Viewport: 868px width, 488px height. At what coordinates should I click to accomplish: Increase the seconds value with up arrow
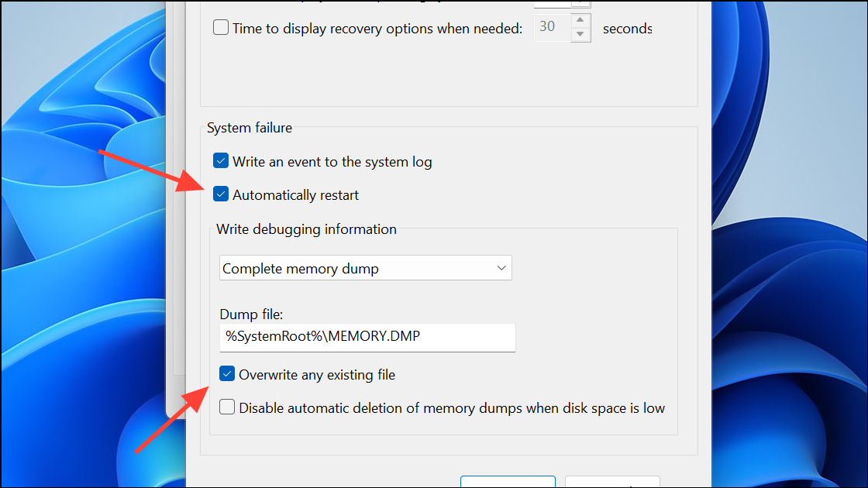pyautogui.click(x=580, y=19)
